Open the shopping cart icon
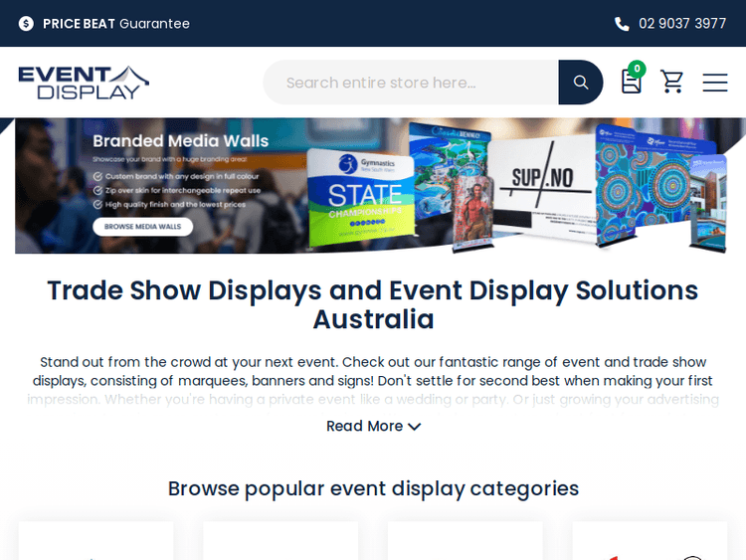746x560 pixels. 671,82
